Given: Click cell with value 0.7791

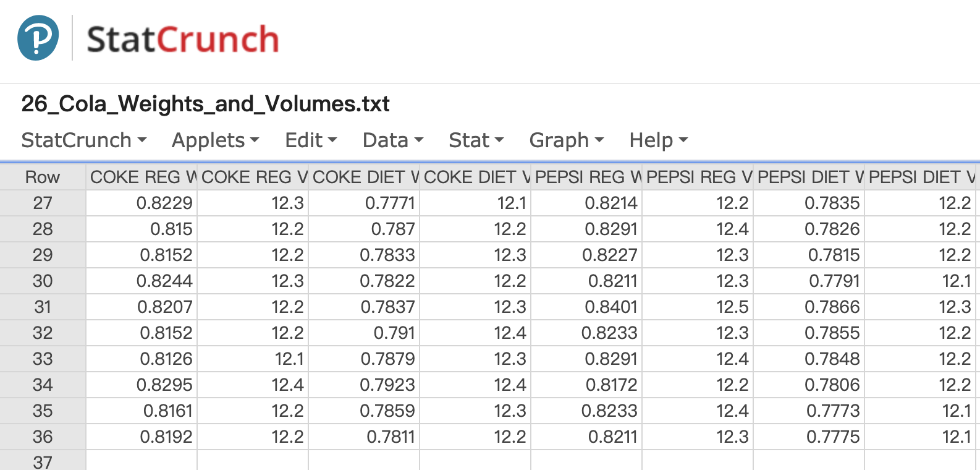Looking at the screenshot, I should (x=809, y=281).
